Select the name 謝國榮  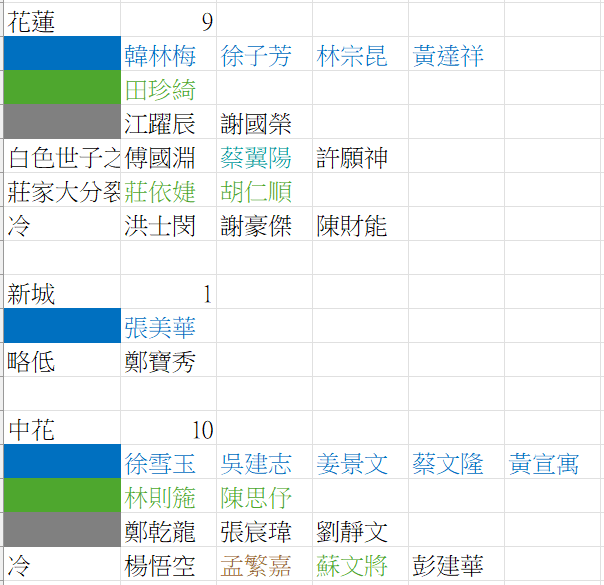coord(256,124)
